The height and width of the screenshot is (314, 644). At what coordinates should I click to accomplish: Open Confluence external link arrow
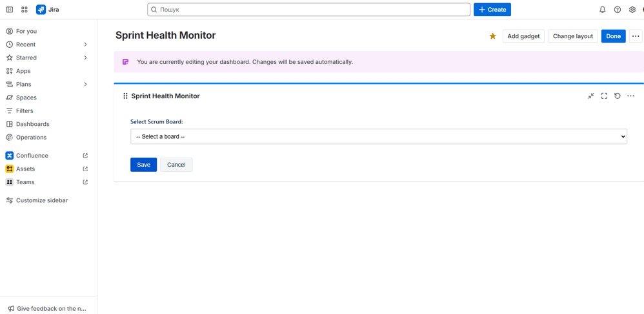(85, 155)
